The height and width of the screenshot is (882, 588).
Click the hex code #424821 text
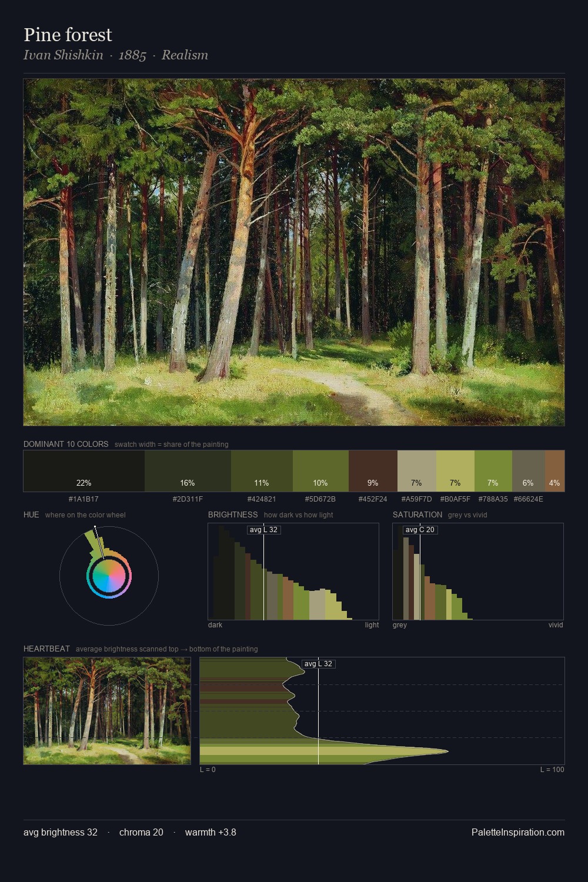[x=262, y=499]
